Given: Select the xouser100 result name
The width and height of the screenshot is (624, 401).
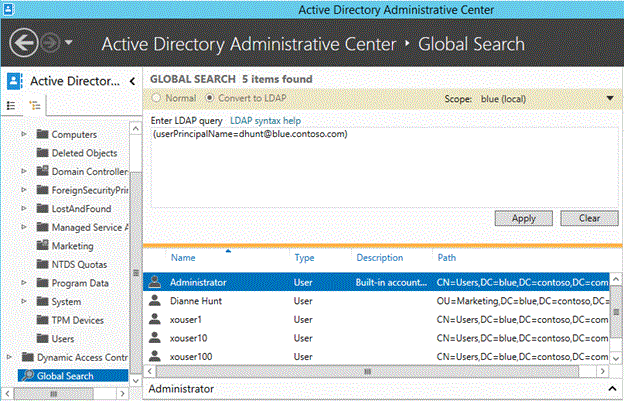Looking at the screenshot, I should click(191, 356).
